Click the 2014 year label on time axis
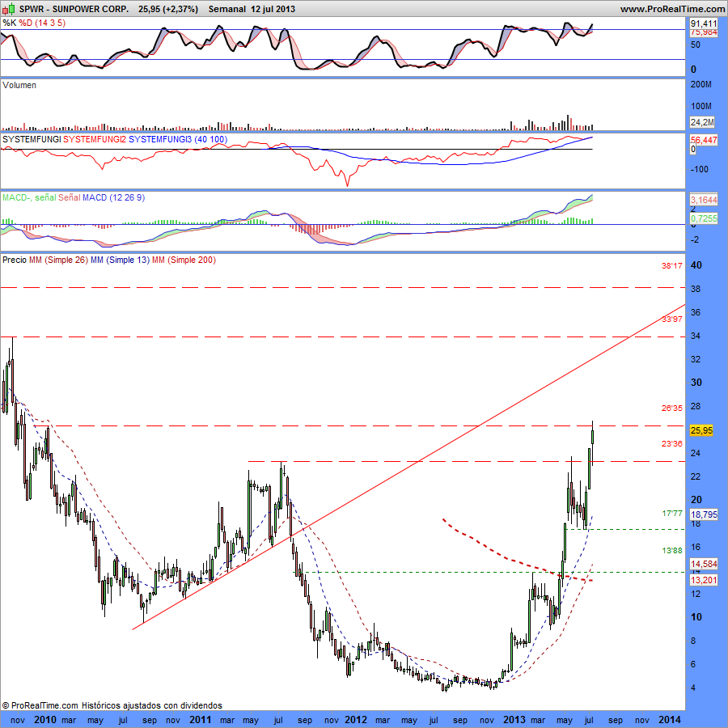The image size is (728, 728). coord(670,720)
